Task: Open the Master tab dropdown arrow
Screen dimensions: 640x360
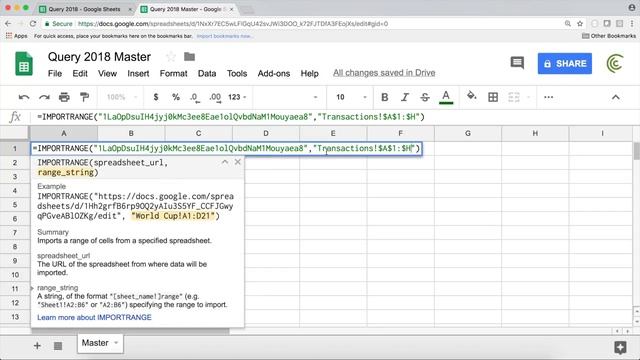Action: pyautogui.click(x=116, y=343)
